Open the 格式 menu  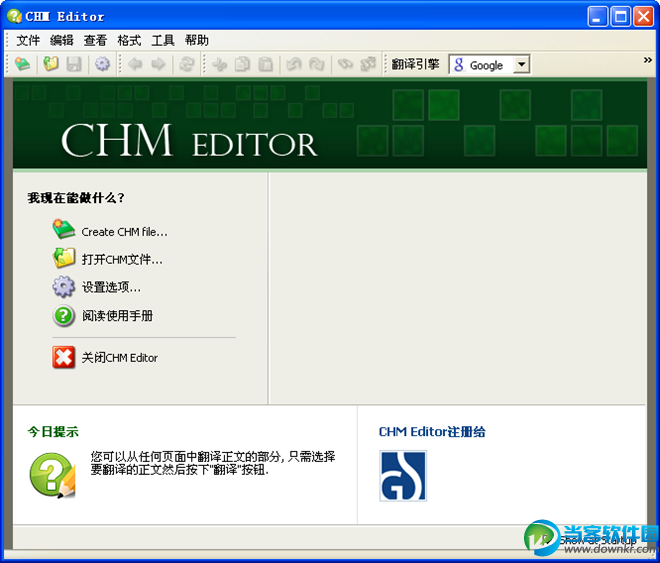(x=129, y=40)
